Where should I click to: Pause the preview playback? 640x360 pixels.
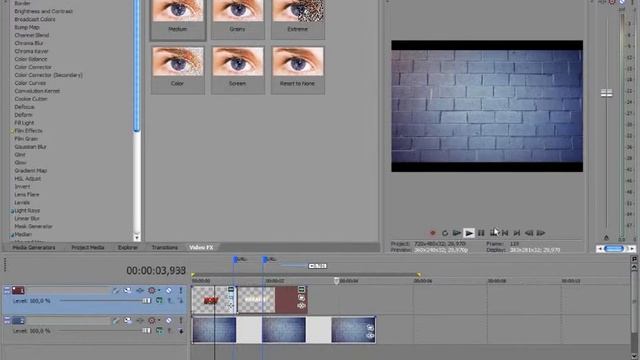coord(481,233)
